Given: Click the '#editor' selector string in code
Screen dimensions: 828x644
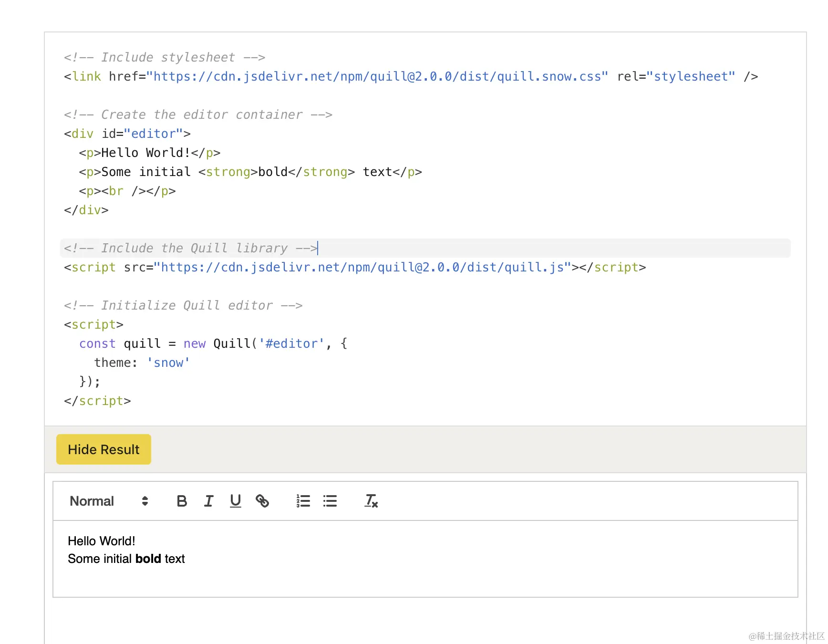Looking at the screenshot, I should pos(291,343).
